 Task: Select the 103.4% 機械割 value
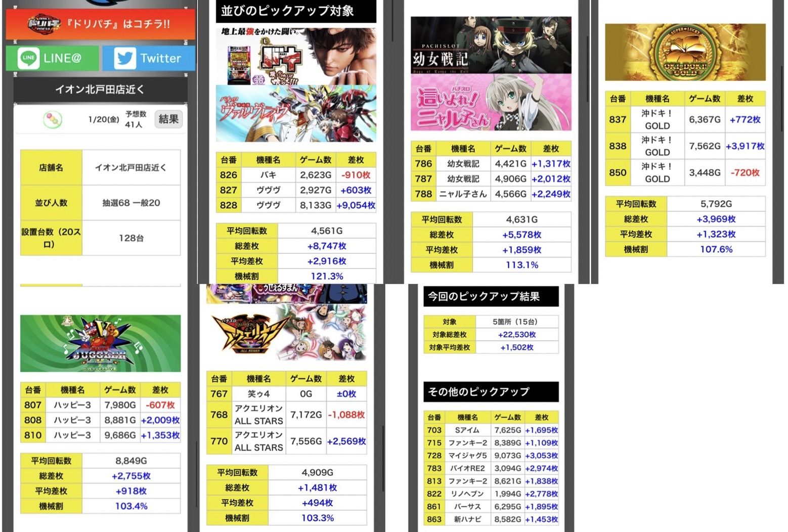coord(131,506)
